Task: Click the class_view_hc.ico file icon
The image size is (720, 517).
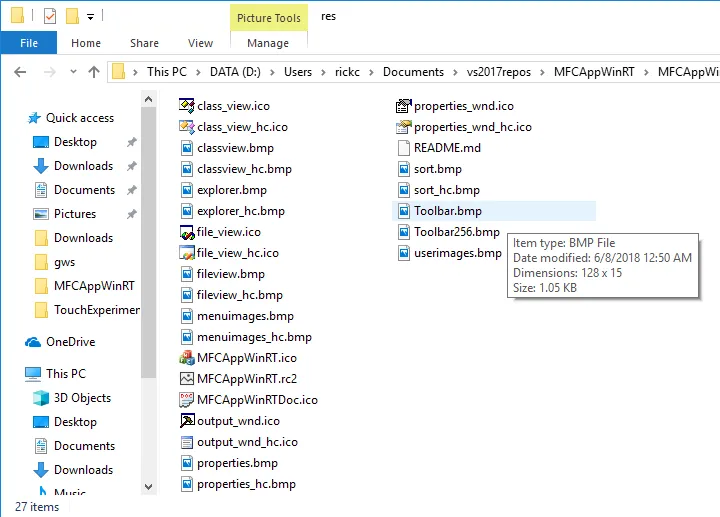Action: click(x=186, y=127)
